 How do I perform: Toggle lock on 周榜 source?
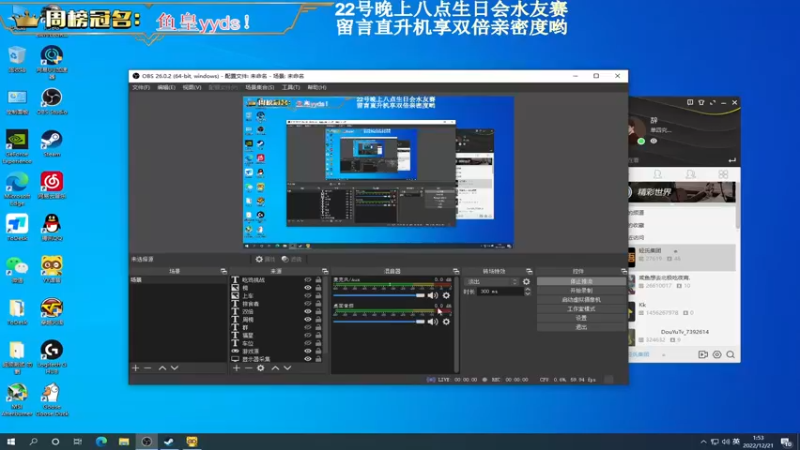click(x=318, y=319)
